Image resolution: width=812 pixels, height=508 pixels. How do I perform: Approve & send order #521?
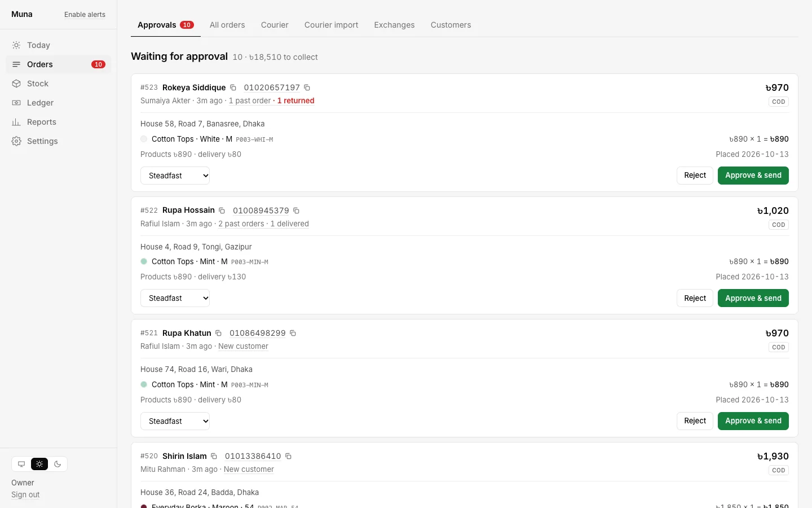click(x=753, y=421)
